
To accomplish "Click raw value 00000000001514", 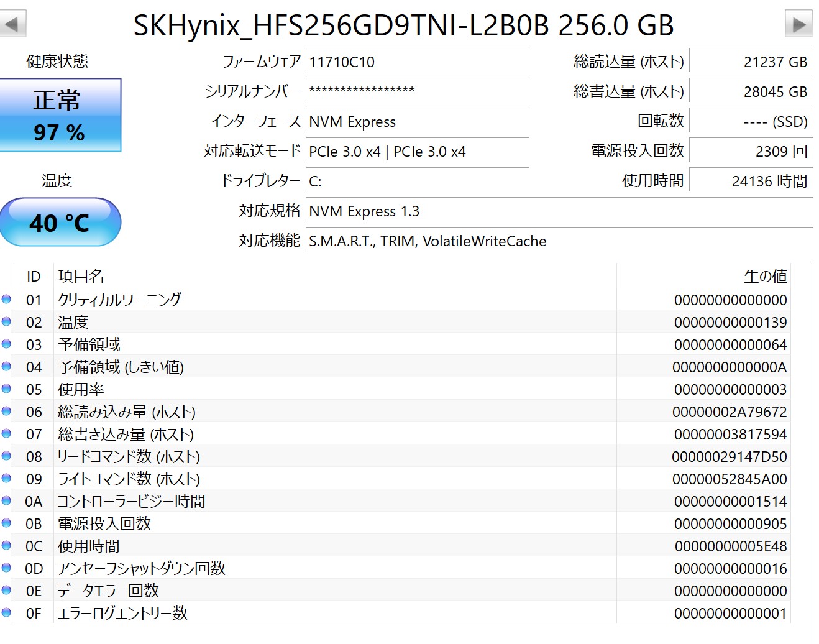I will point(731,502).
